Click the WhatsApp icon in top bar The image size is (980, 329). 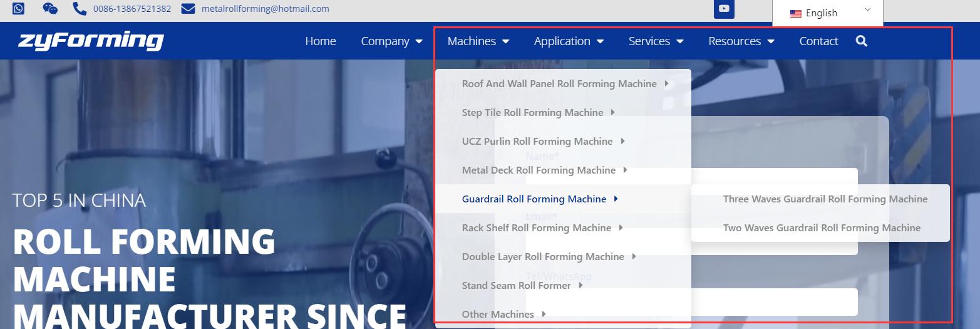coord(18,9)
